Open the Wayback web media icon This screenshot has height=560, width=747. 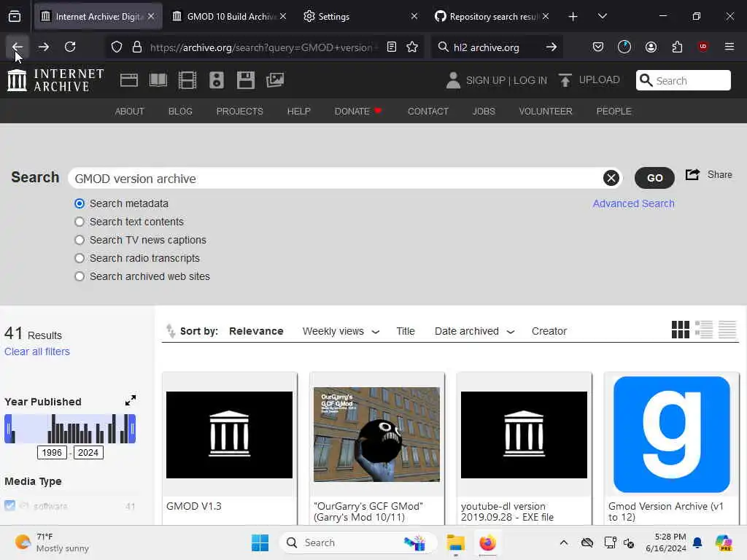click(129, 80)
